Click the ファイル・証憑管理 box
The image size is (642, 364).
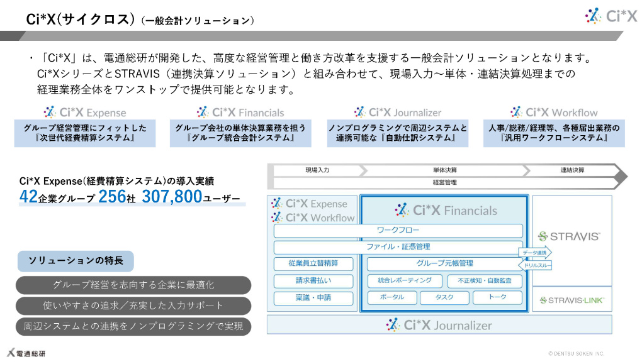click(x=398, y=247)
